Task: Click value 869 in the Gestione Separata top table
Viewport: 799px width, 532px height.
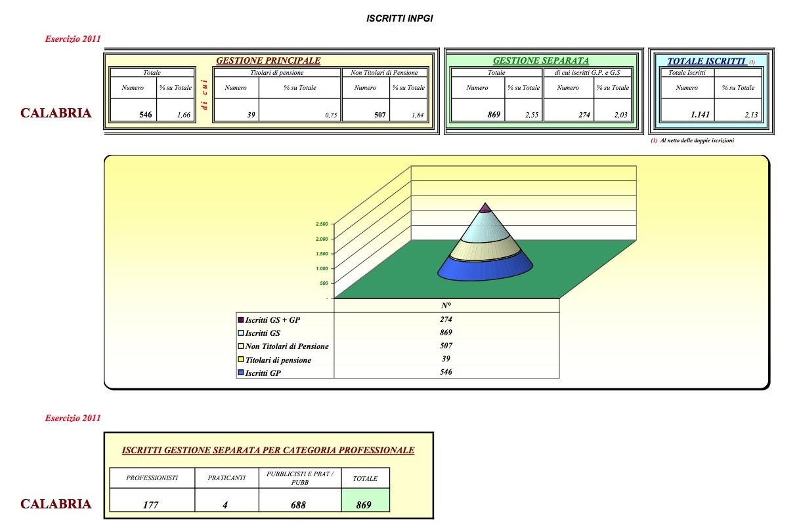Action: click(x=494, y=115)
